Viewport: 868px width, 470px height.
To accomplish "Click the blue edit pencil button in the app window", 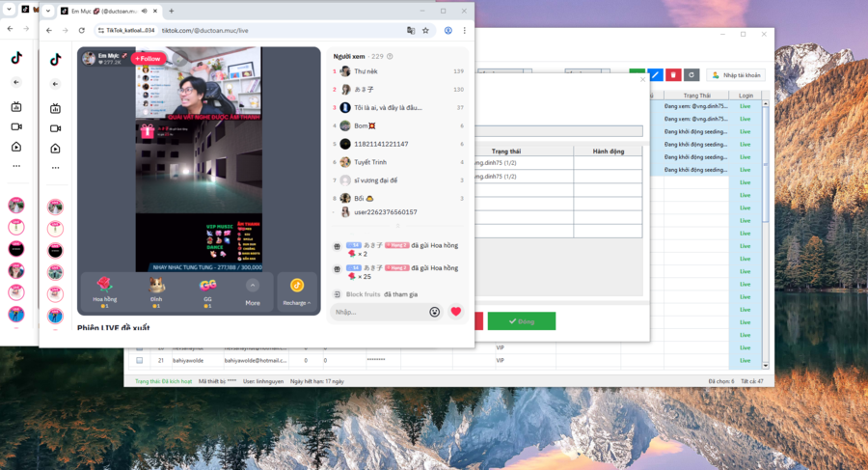I will coord(655,75).
